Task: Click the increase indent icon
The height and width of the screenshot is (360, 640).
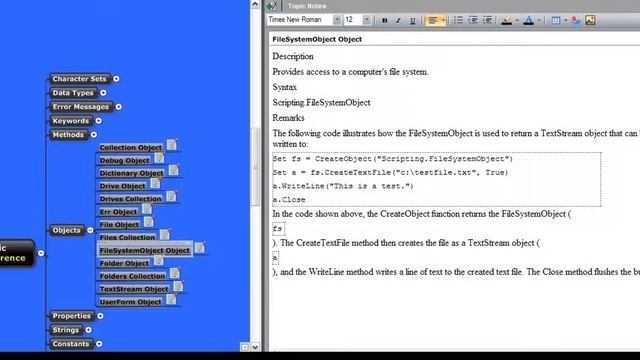Action: point(487,20)
